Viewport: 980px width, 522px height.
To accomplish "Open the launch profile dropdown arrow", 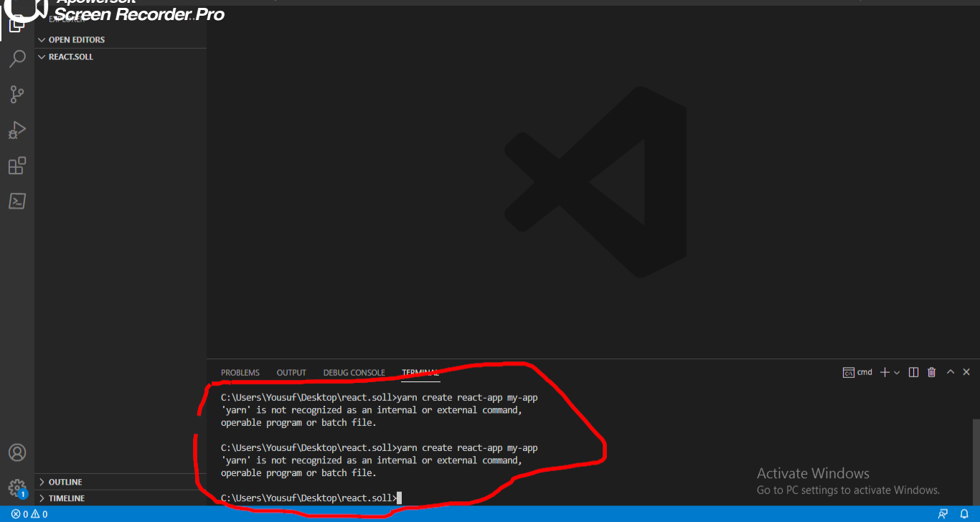I will (x=897, y=373).
